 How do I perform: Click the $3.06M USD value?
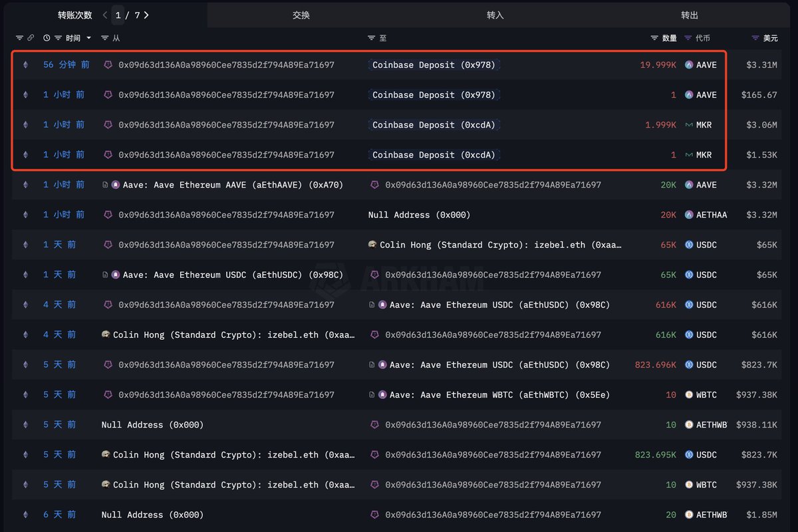pyautogui.click(x=763, y=125)
